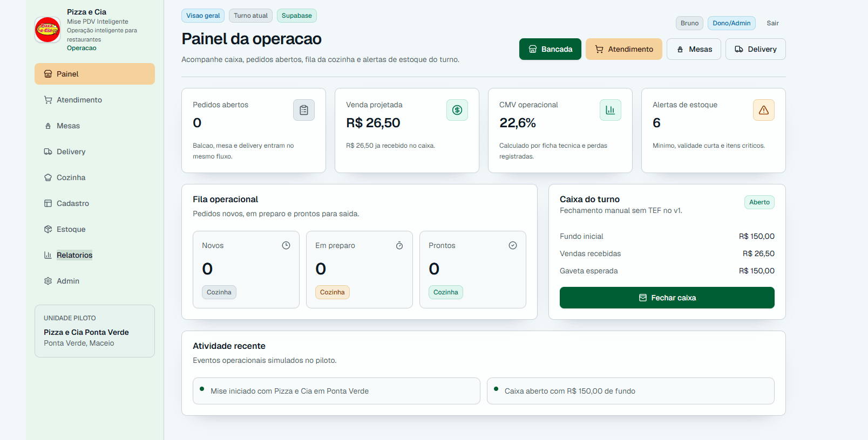This screenshot has width=868, height=440.
Task: Click the Atendimento cart icon in sidebar
Action: click(x=48, y=100)
